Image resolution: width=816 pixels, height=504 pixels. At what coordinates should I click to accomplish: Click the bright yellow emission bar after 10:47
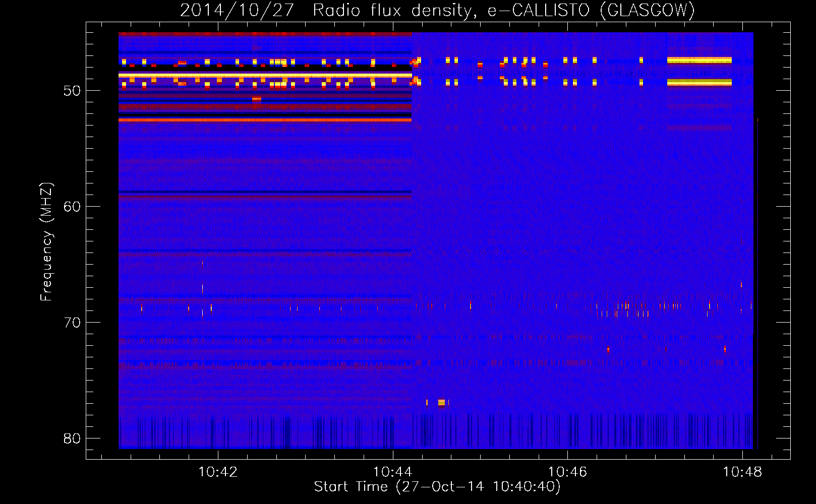(x=699, y=60)
